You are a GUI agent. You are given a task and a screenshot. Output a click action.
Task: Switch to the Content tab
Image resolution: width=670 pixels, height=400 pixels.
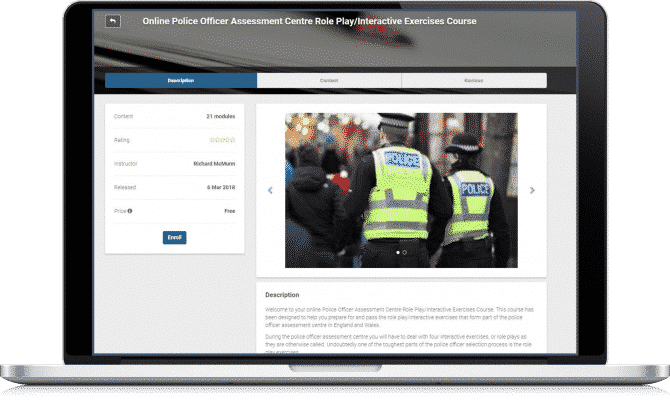point(329,80)
